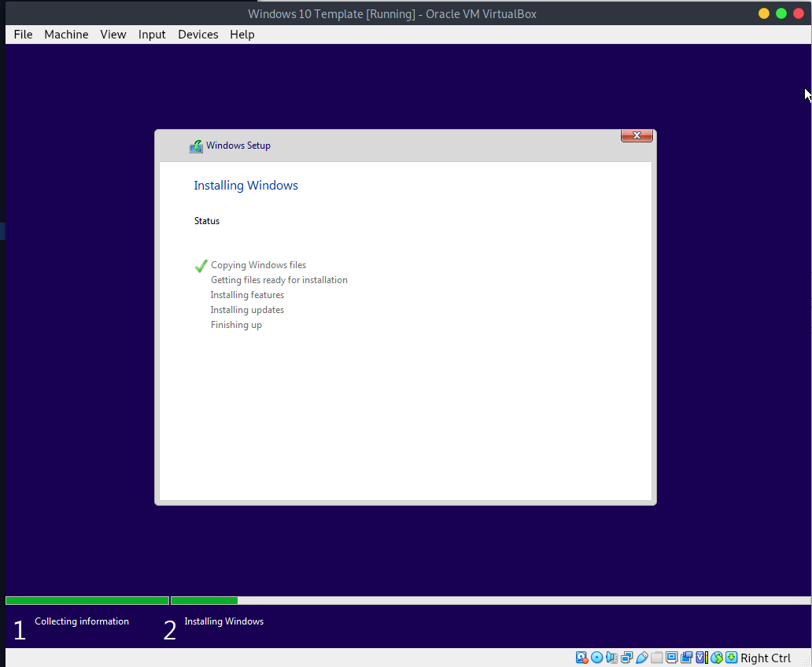Click Getting files ready for installation text
Image resolution: width=812 pixels, height=667 pixels.
279,280
